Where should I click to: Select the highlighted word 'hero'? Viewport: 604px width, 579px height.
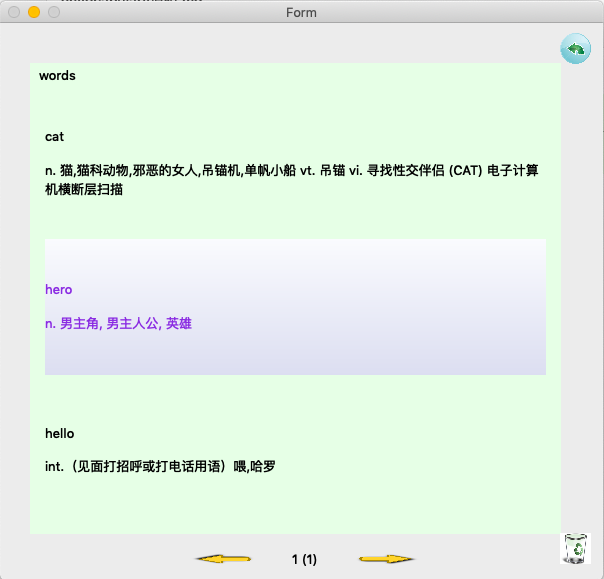pos(59,289)
